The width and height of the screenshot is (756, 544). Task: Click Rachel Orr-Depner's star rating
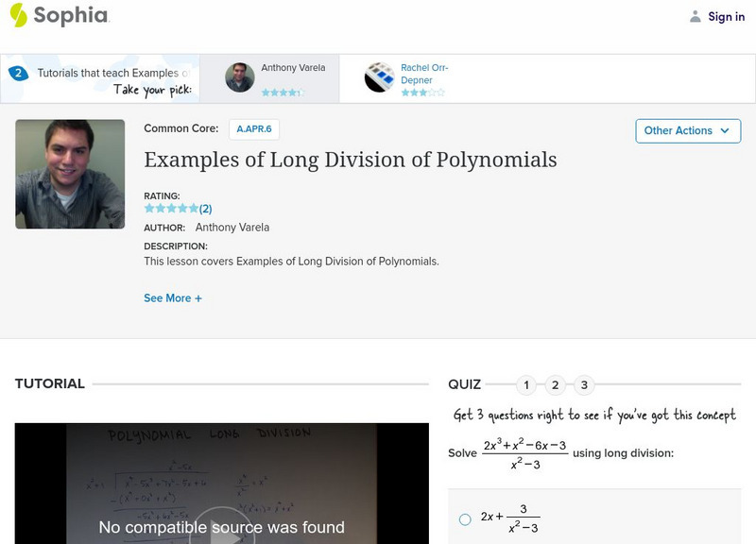pyautogui.click(x=421, y=93)
